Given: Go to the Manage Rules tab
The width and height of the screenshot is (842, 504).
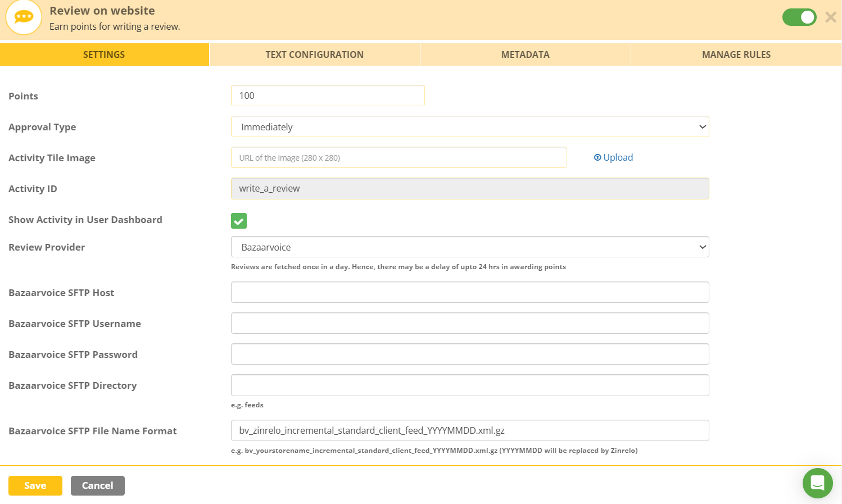Looking at the screenshot, I should [x=736, y=55].
